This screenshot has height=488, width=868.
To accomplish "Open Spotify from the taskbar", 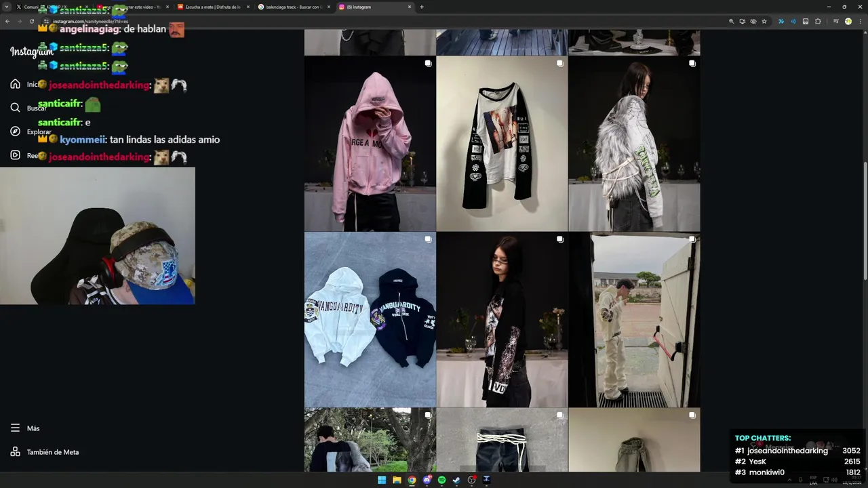I will click(441, 480).
